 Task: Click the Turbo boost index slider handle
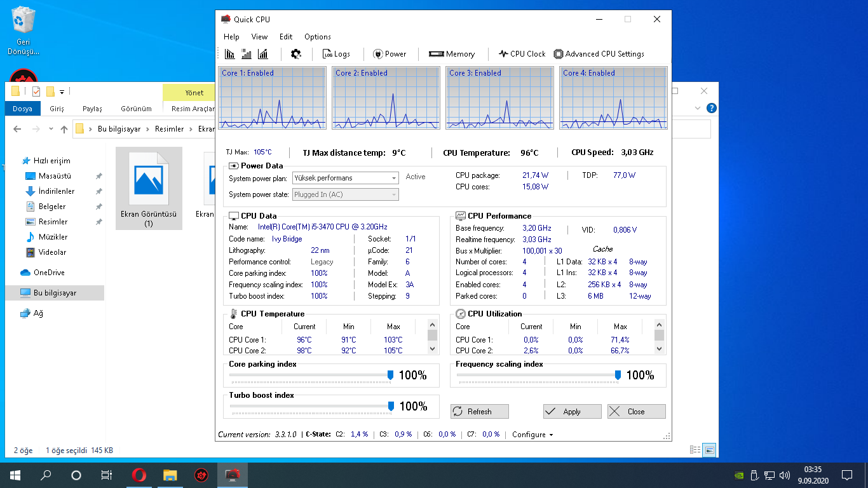[391, 406]
